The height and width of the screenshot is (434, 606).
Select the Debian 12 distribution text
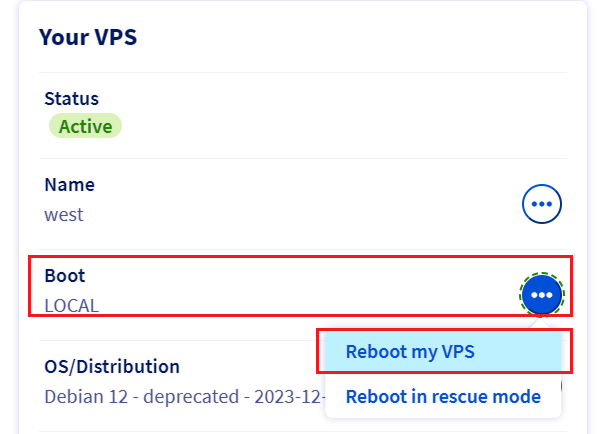tap(86, 397)
